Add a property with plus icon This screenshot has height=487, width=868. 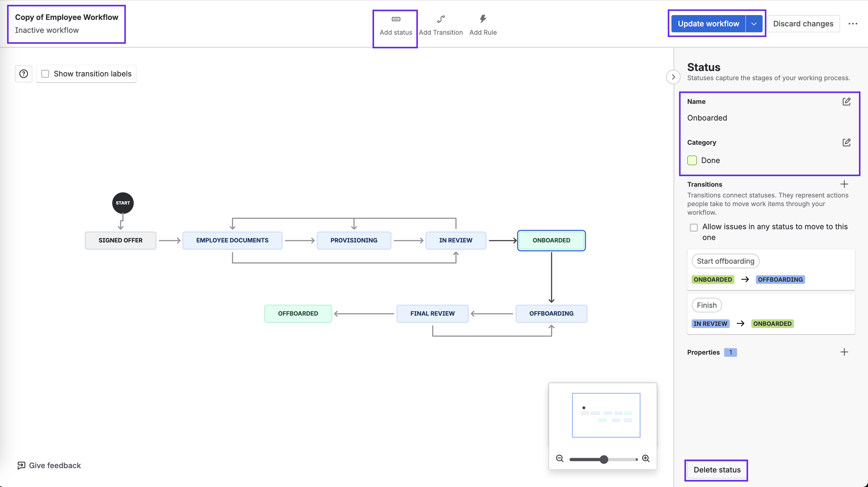tap(844, 352)
